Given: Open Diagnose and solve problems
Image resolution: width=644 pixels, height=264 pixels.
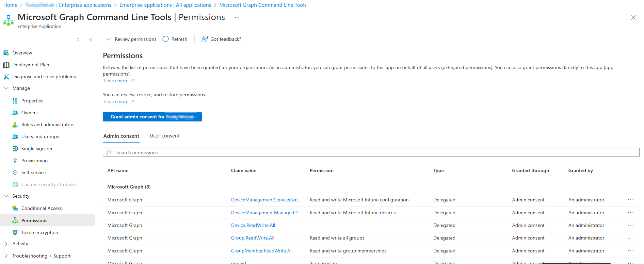Looking at the screenshot, I should pyautogui.click(x=44, y=77).
